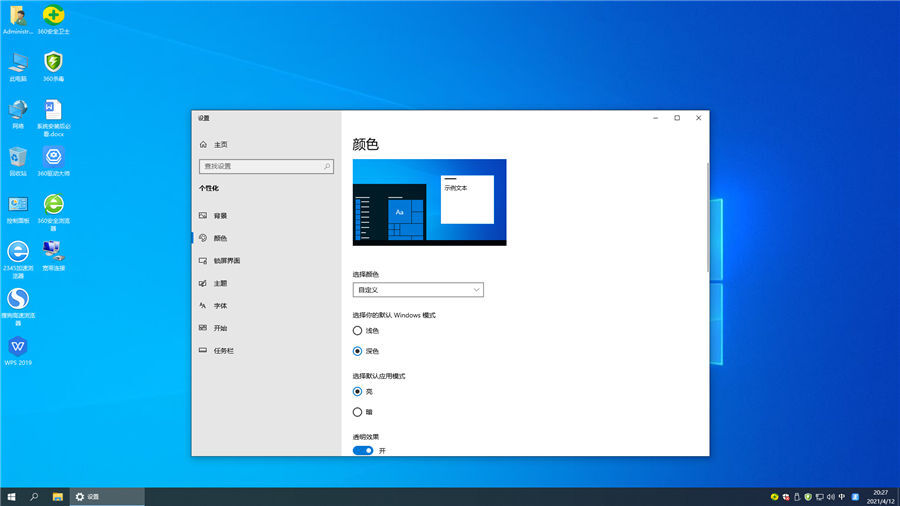Minimize the 设置 window
This screenshot has width=900, height=506.
pyautogui.click(x=655, y=118)
